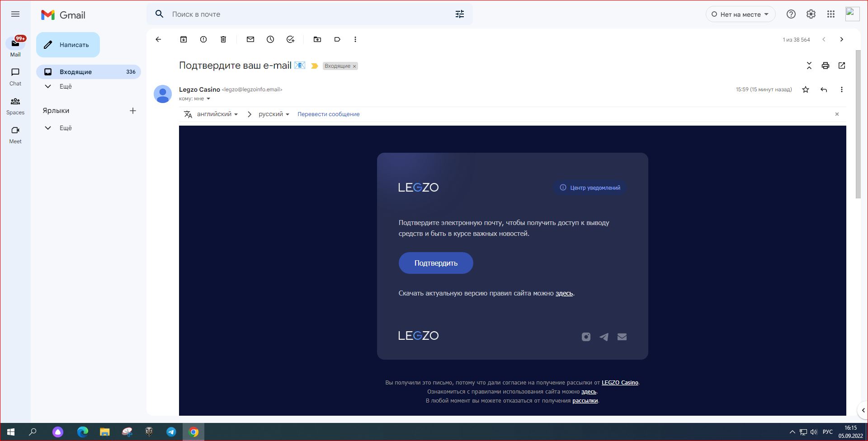
Task: Open the Входящие folder
Action: point(89,72)
